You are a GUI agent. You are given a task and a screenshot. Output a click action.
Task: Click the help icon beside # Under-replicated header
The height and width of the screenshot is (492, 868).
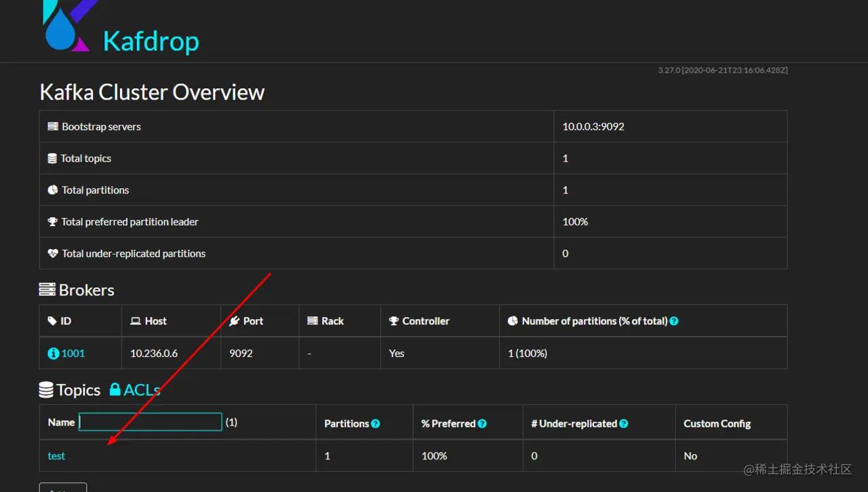point(624,423)
